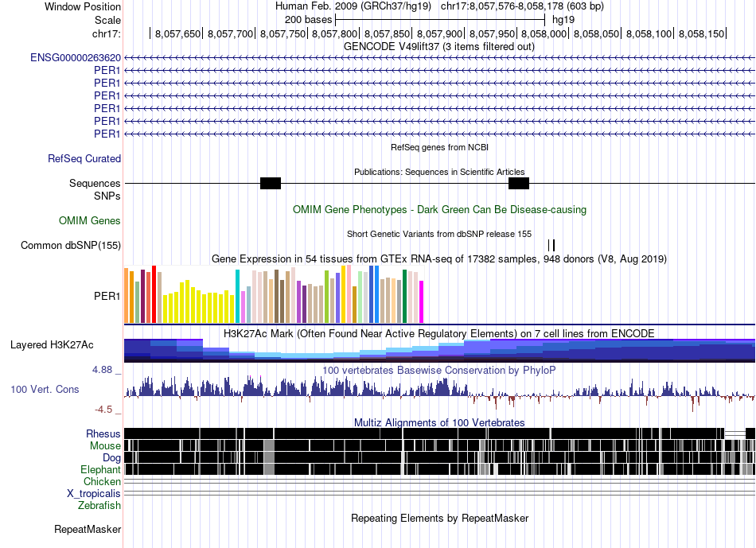Click the 8,058,050 ruler coordinate

596,33
